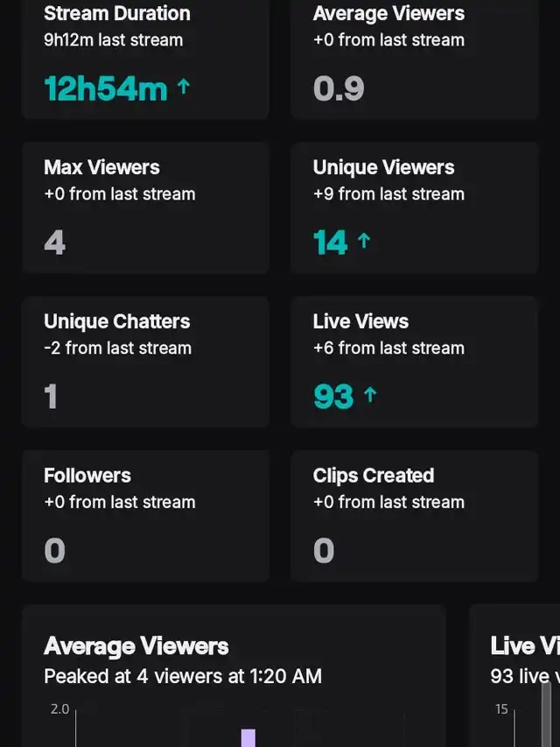Click the purple bar in Average Viewers chart

pos(248,737)
